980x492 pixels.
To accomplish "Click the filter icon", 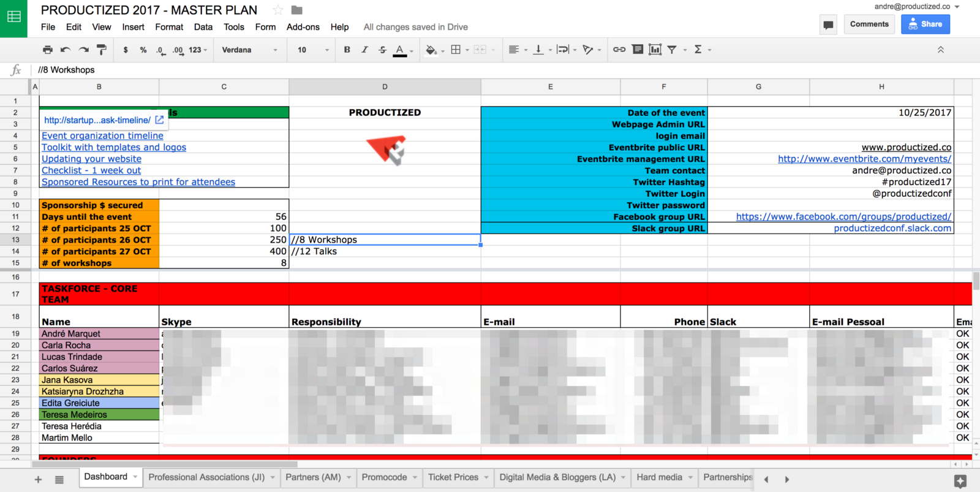I will [672, 50].
